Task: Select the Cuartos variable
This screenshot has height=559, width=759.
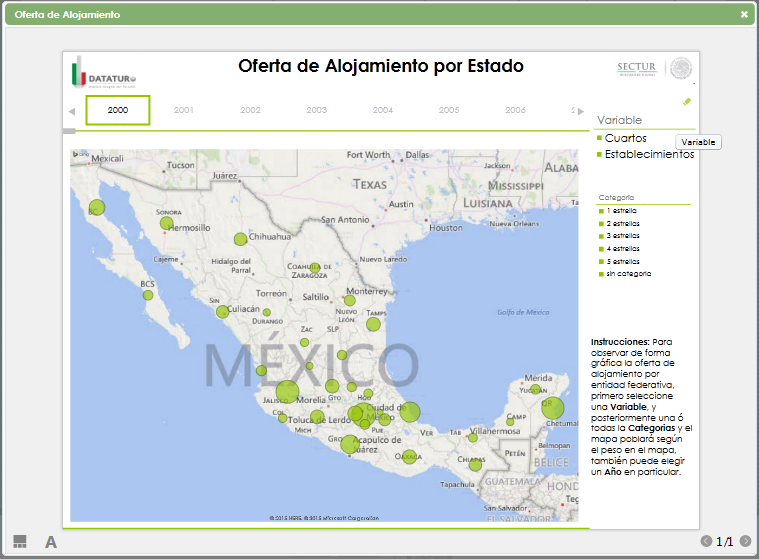Action: [x=625, y=138]
